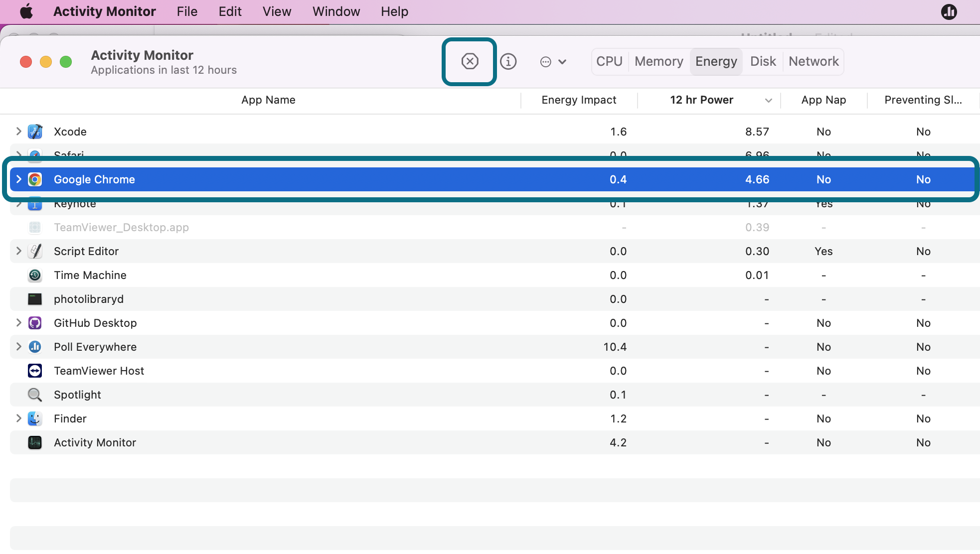Click the TeamViewer_Desktop.app icon
Screen dimensions: 980x554
(35, 227)
